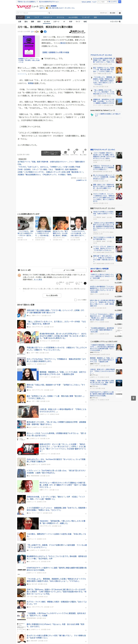Click the news HACK bird icon
Screen dimensions: 138x644
pos(92,115)
